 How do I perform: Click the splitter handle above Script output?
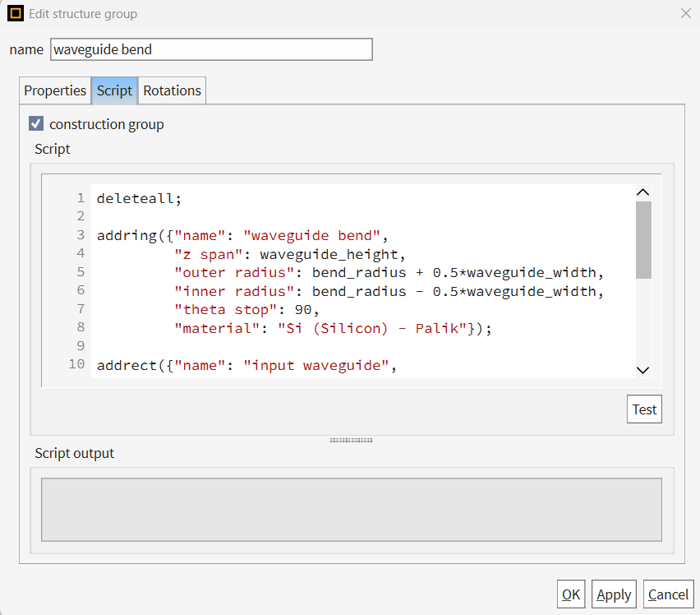point(351,441)
